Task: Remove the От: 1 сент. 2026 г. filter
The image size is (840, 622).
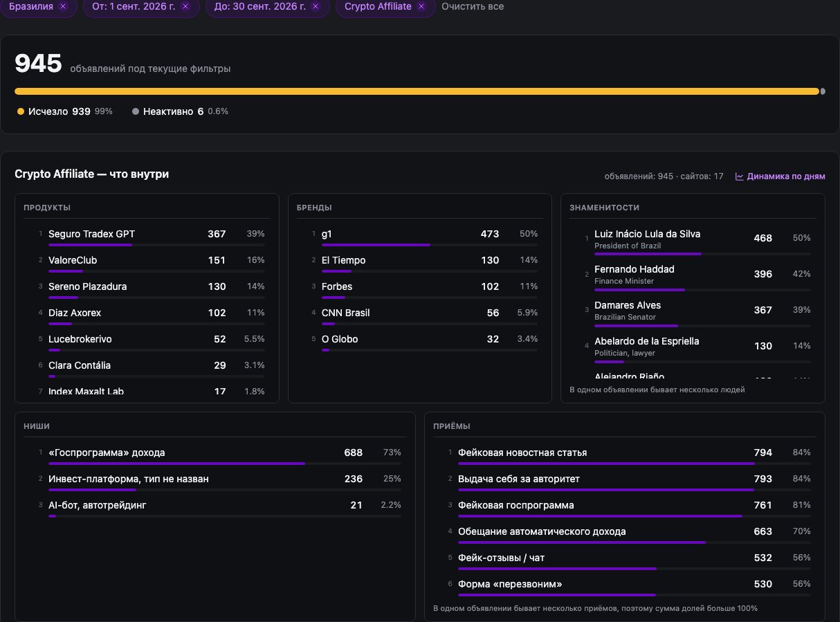Action: pyautogui.click(x=185, y=6)
